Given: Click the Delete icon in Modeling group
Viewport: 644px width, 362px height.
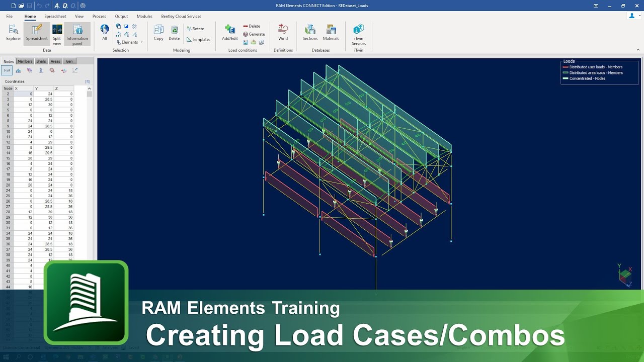Looking at the screenshot, I should click(x=174, y=33).
